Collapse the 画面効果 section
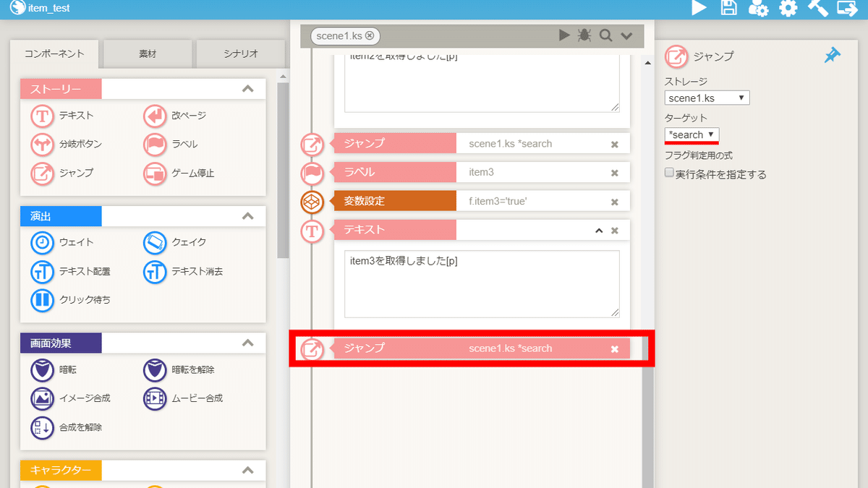The height and width of the screenshot is (488, 868). [247, 343]
